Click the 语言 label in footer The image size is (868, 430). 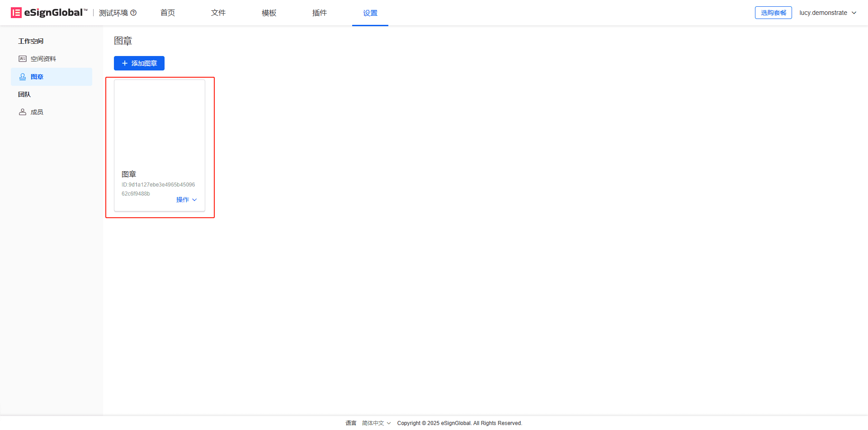click(x=351, y=423)
